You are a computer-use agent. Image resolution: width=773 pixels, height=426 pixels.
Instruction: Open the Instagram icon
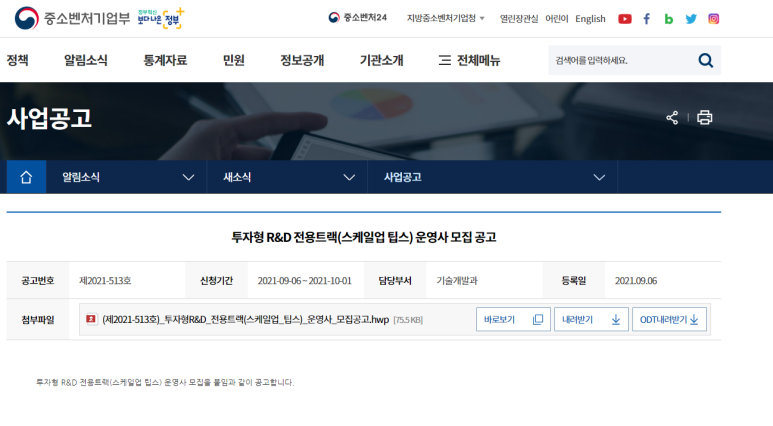(713, 19)
